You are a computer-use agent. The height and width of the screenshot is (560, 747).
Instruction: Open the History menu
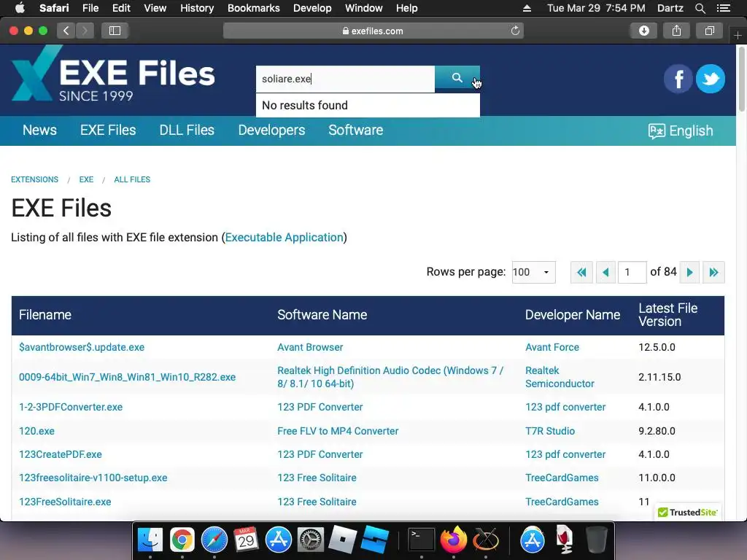click(x=197, y=8)
